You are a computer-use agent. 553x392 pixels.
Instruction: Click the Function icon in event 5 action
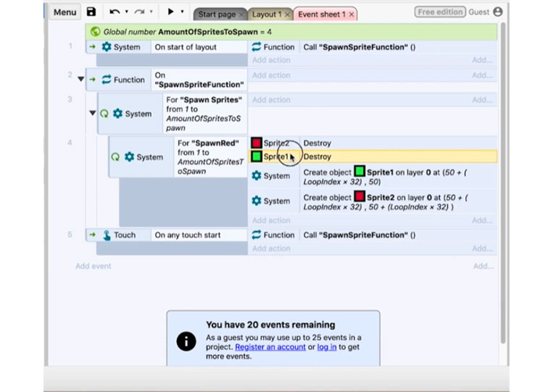click(x=257, y=235)
